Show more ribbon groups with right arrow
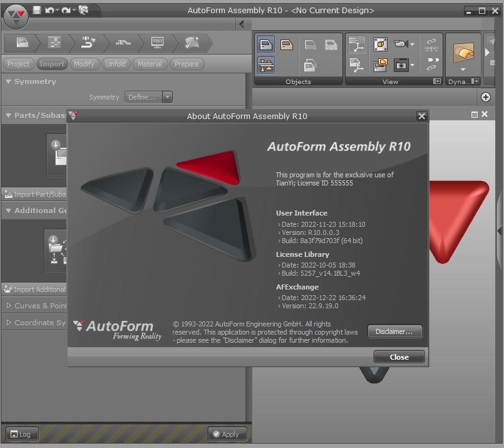 pos(487,52)
